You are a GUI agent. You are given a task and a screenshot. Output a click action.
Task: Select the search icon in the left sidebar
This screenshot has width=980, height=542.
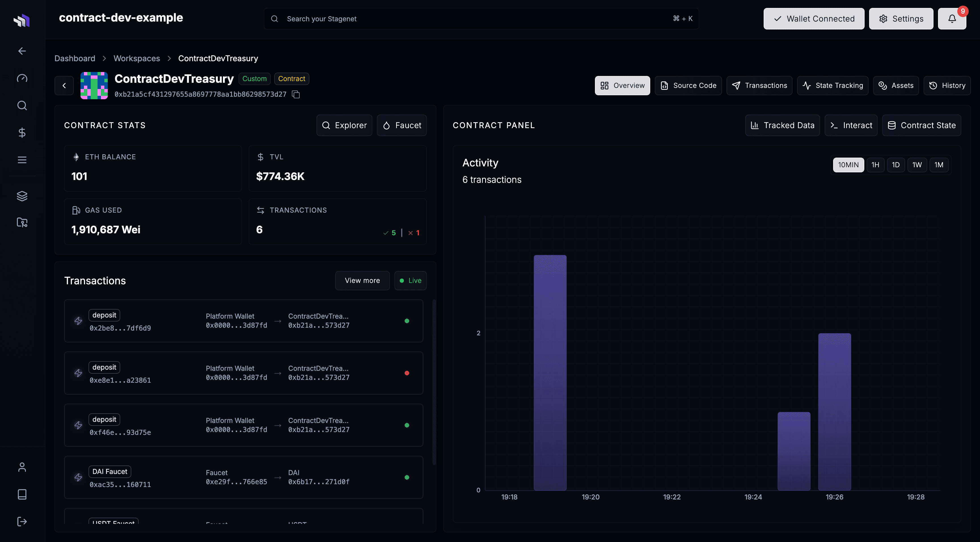click(22, 105)
